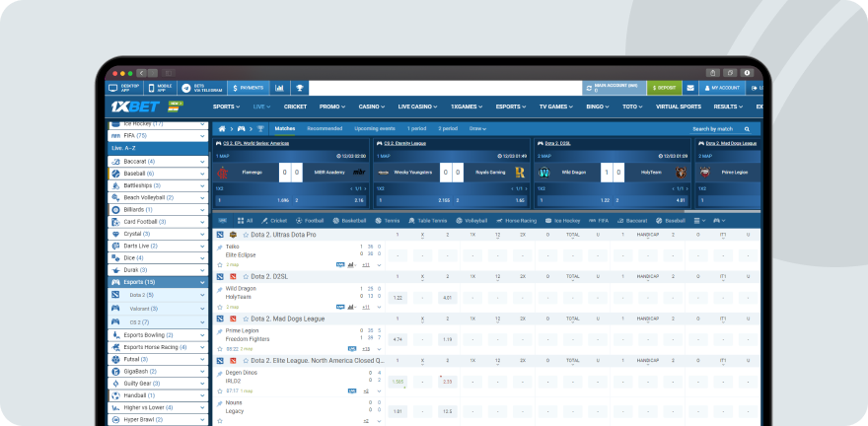868x426 pixels.
Task: Select CS 2 (7) in sidebar
Action: [158, 322]
